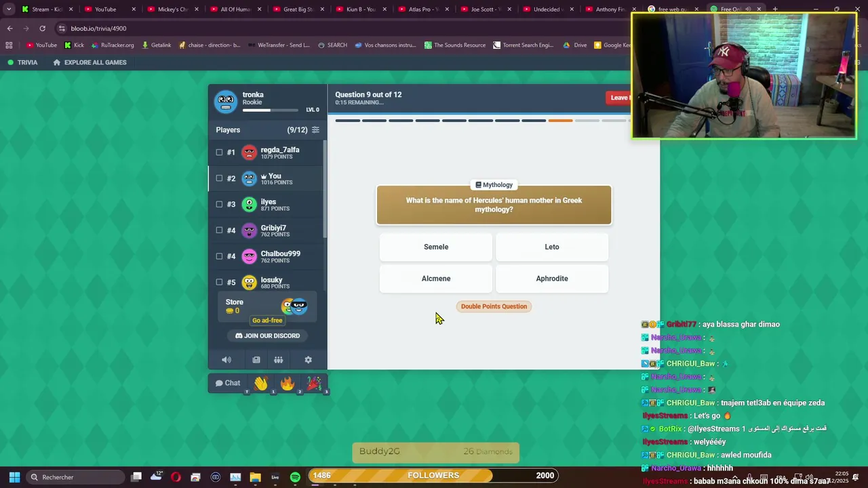The height and width of the screenshot is (488, 868).
Task: Check the box for losuky
Action: click(x=219, y=282)
